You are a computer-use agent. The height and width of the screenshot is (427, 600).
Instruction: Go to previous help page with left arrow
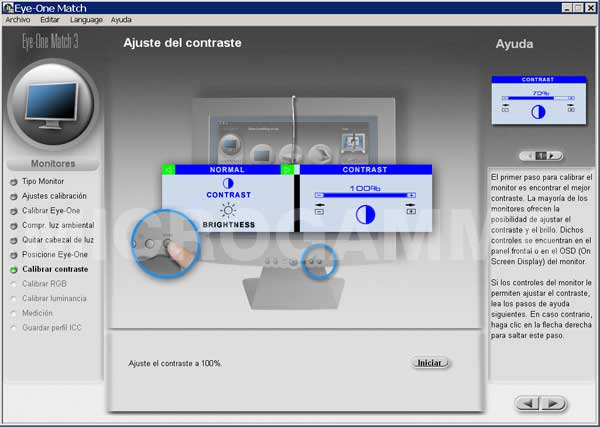(530, 156)
